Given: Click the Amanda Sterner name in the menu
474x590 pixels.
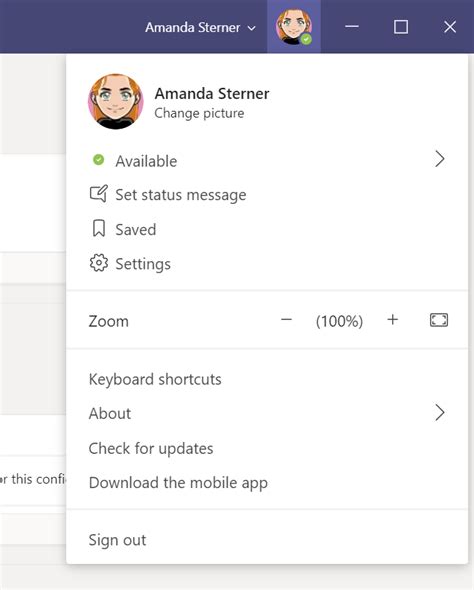Looking at the screenshot, I should [212, 93].
